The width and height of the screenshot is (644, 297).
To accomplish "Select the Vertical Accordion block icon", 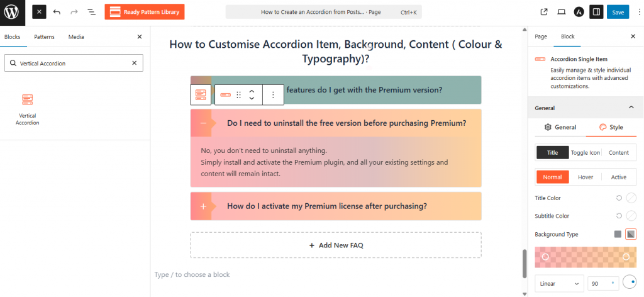I will coord(27,99).
